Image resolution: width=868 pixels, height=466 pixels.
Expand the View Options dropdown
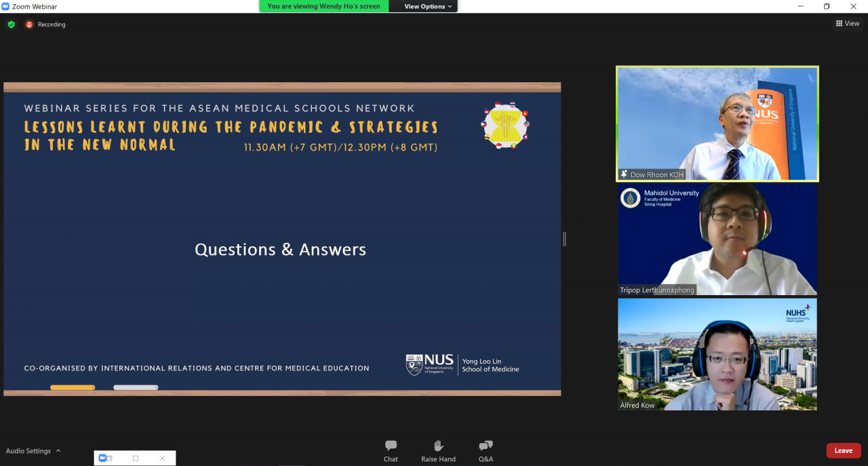pos(429,6)
